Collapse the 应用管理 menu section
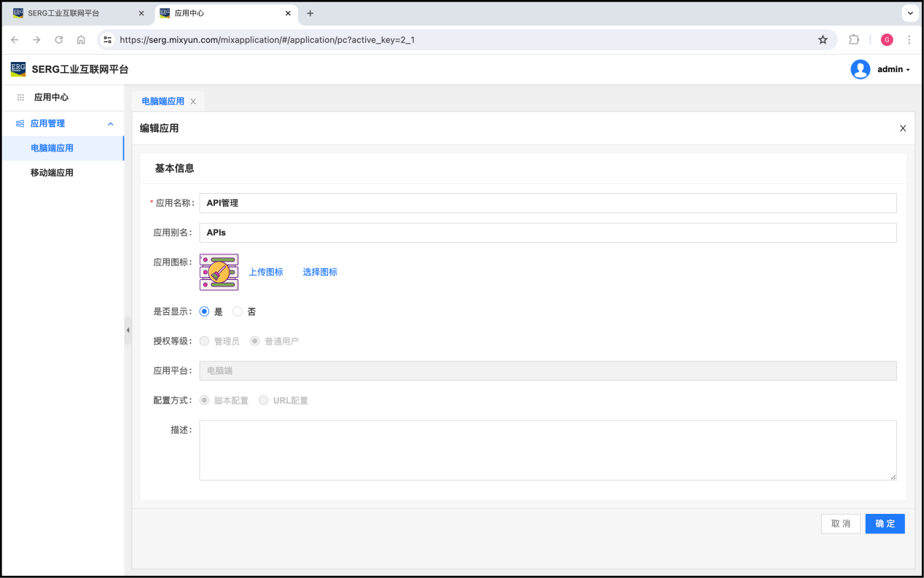 click(x=111, y=124)
